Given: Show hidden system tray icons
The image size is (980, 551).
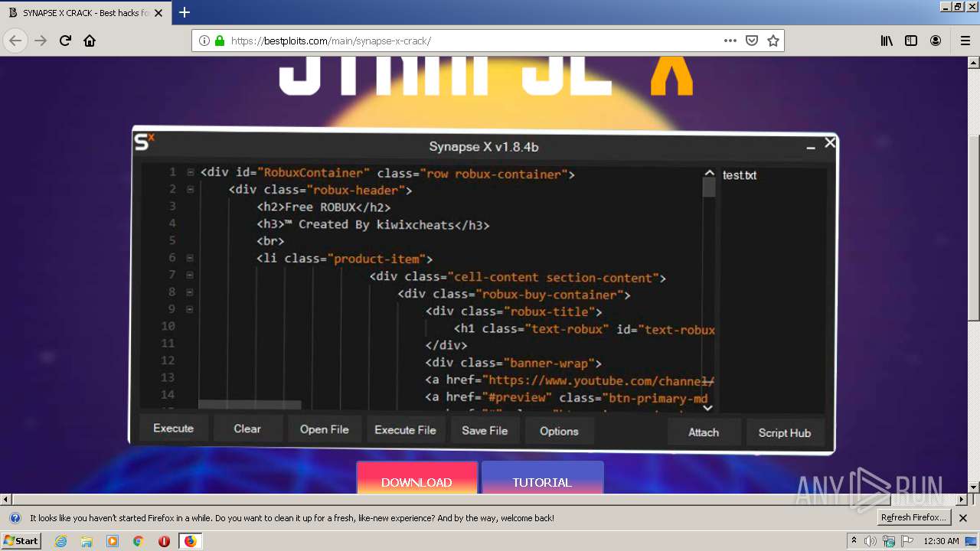Looking at the screenshot, I should [x=854, y=541].
